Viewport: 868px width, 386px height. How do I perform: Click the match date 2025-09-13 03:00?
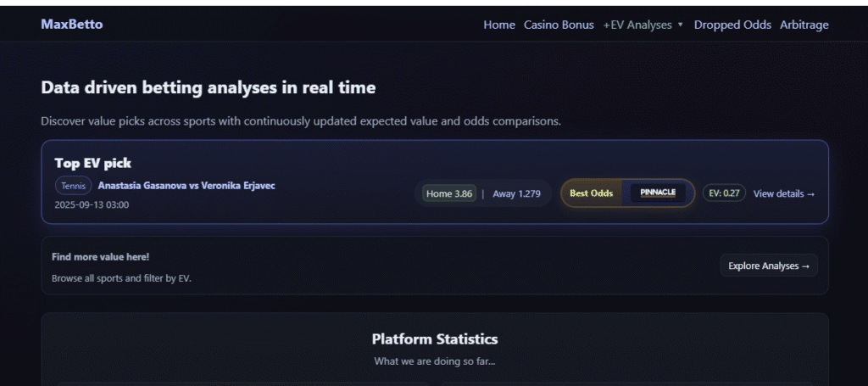click(92, 205)
